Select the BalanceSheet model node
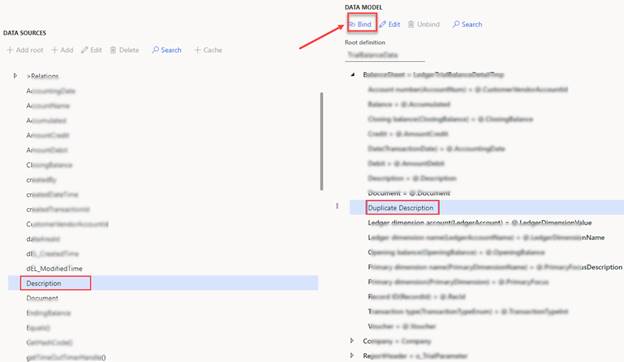624x362 pixels. (x=433, y=74)
